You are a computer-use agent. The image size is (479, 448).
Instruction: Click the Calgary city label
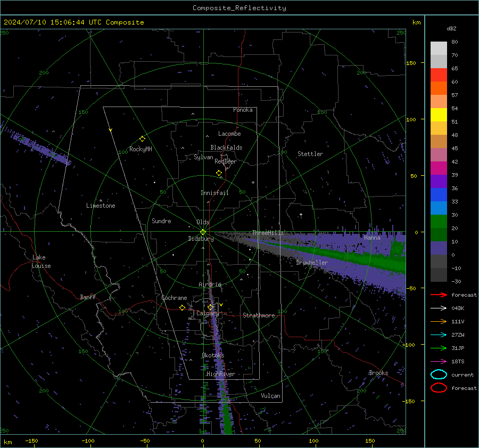point(208,313)
